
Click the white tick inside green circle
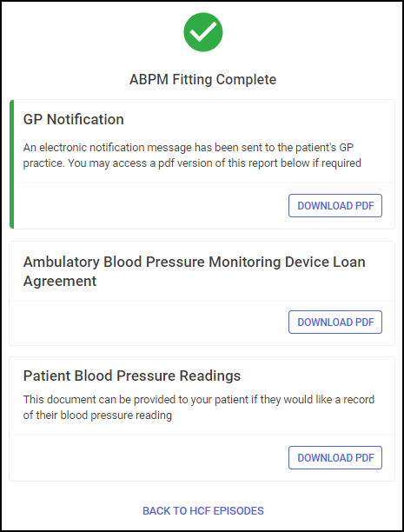[x=203, y=31]
